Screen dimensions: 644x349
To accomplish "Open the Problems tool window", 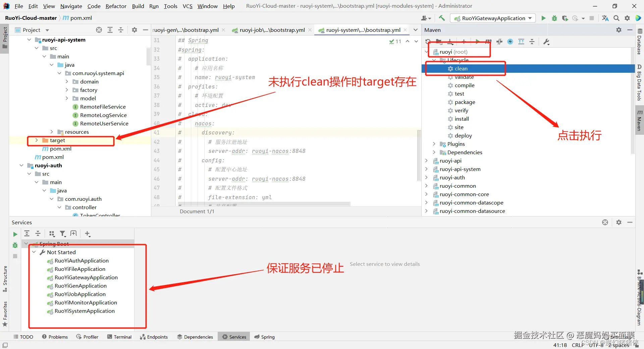I will (55, 337).
